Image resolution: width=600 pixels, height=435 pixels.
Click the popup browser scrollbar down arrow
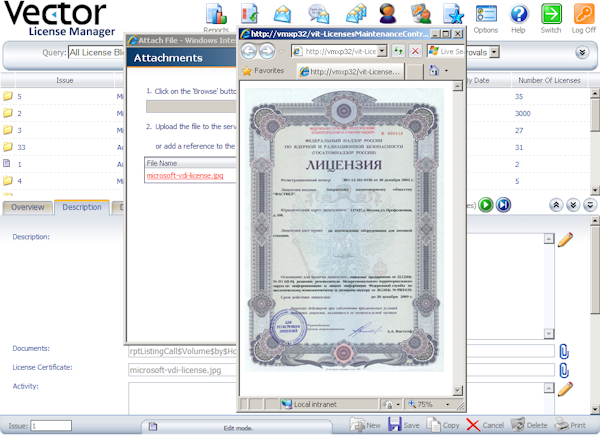click(458, 391)
